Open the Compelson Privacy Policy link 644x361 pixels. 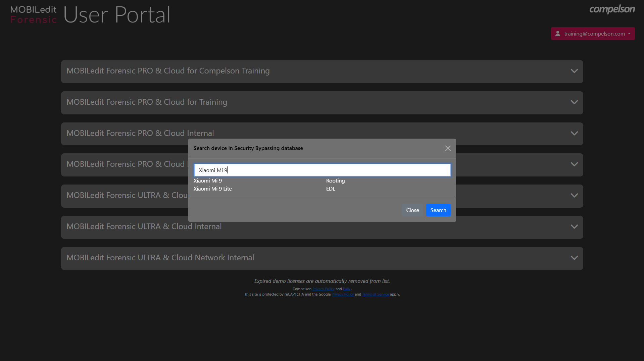click(323, 289)
